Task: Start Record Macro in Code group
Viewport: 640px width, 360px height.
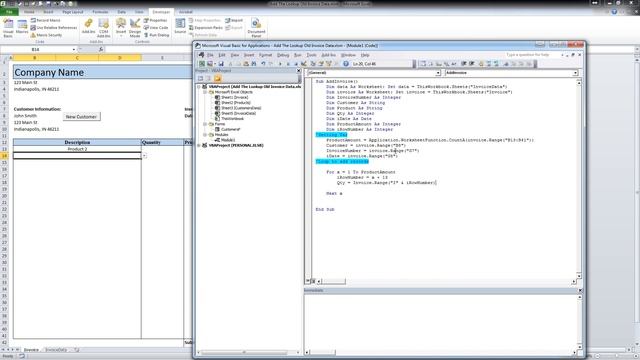Action: [x=45, y=20]
